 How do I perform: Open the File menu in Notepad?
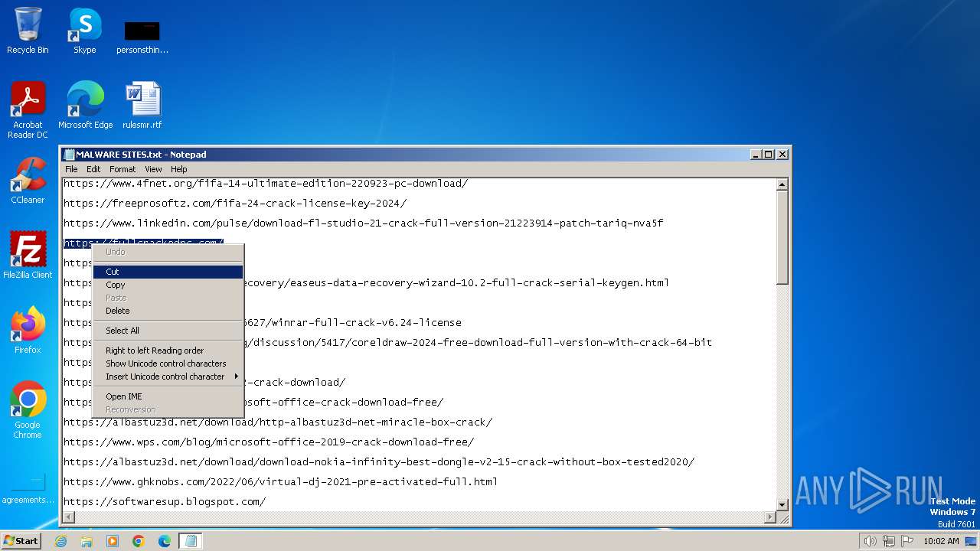71,169
